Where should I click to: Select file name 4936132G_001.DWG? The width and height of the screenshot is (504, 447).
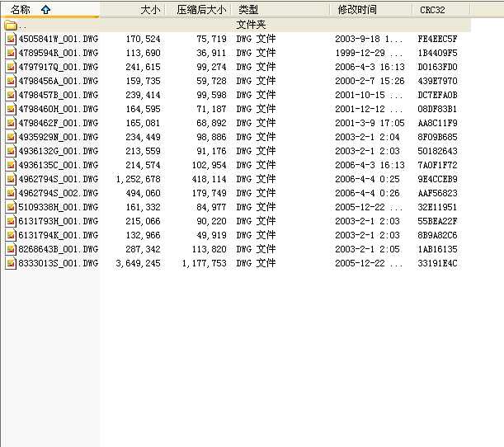59,152
